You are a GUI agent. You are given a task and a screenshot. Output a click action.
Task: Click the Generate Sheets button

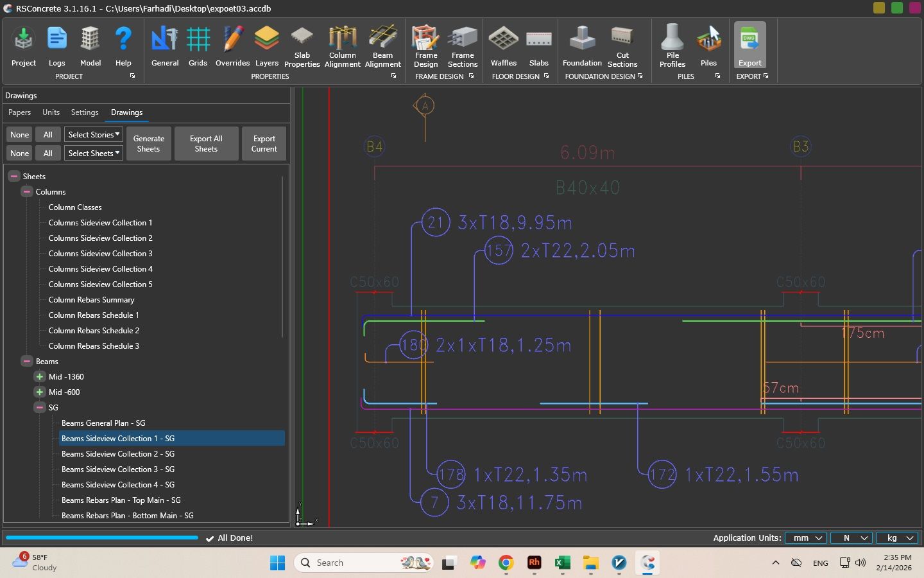click(x=149, y=144)
